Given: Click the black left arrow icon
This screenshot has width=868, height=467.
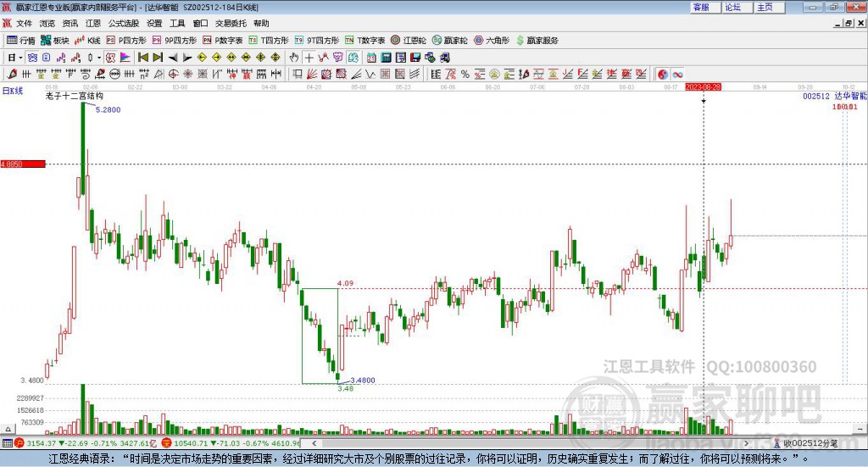Looking at the screenshot, I should point(173,58).
